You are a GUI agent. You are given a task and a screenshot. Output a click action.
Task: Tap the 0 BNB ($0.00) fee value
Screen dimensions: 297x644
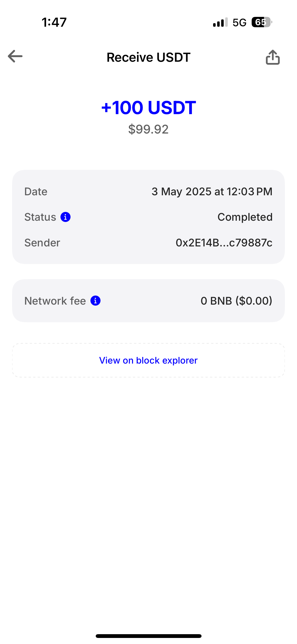click(236, 301)
